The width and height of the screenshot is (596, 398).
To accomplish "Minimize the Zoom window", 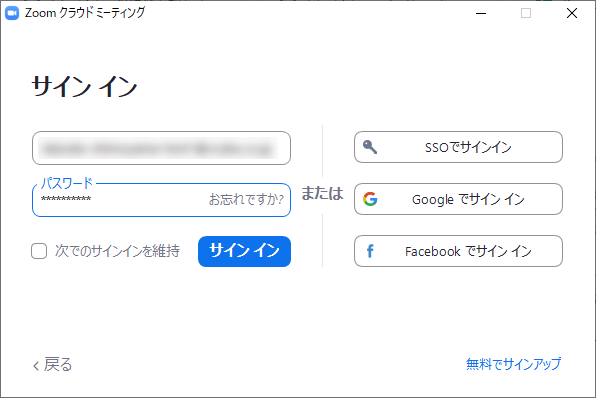I will point(481,13).
